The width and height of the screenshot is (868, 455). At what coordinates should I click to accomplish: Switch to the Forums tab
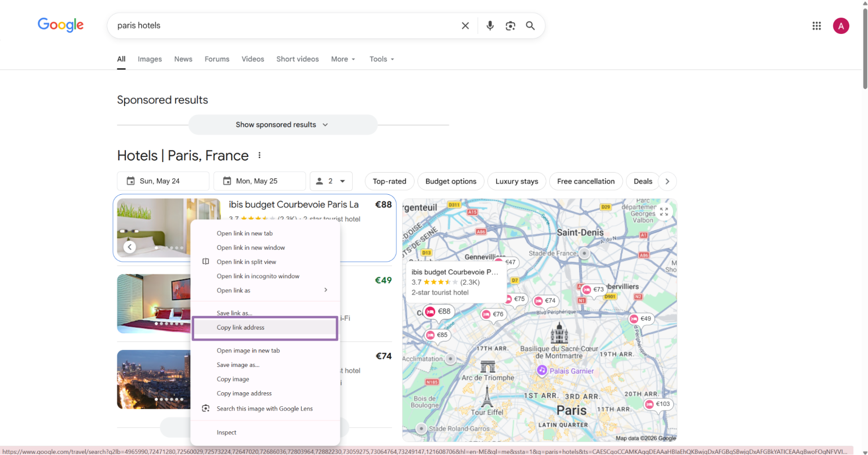(x=217, y=59)
